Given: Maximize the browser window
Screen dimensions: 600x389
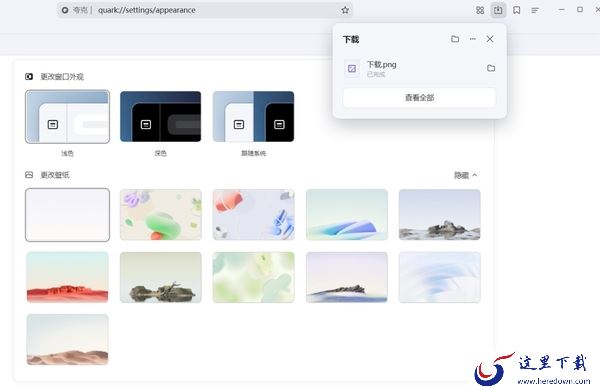Looking at the screenshot, I should (x=580, y=10).
